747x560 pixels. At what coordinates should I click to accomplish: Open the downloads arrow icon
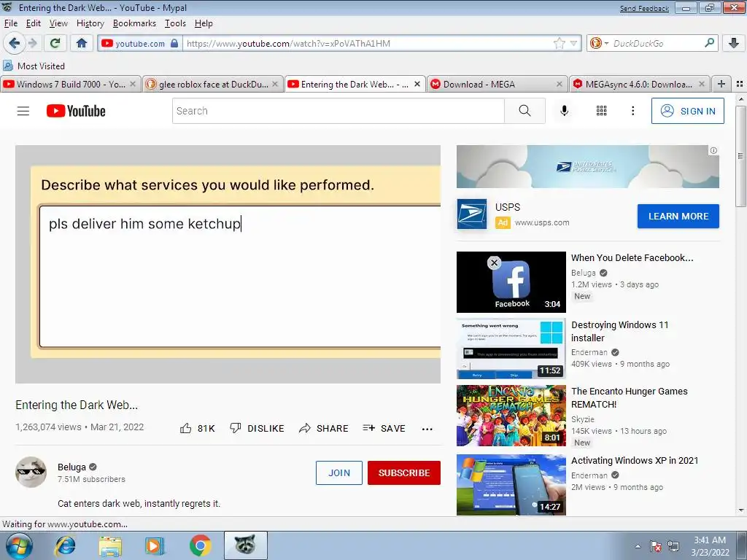tap(734, 43)
